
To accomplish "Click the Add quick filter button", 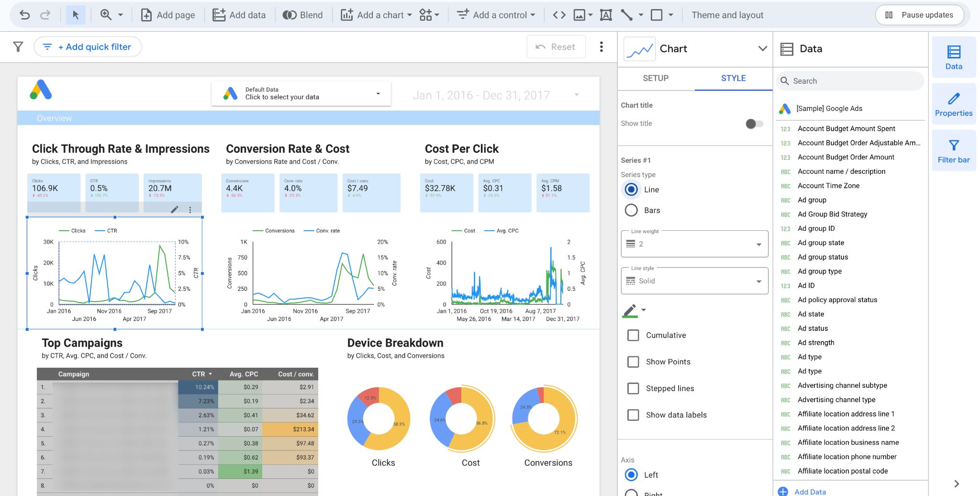I will [87, 46].
